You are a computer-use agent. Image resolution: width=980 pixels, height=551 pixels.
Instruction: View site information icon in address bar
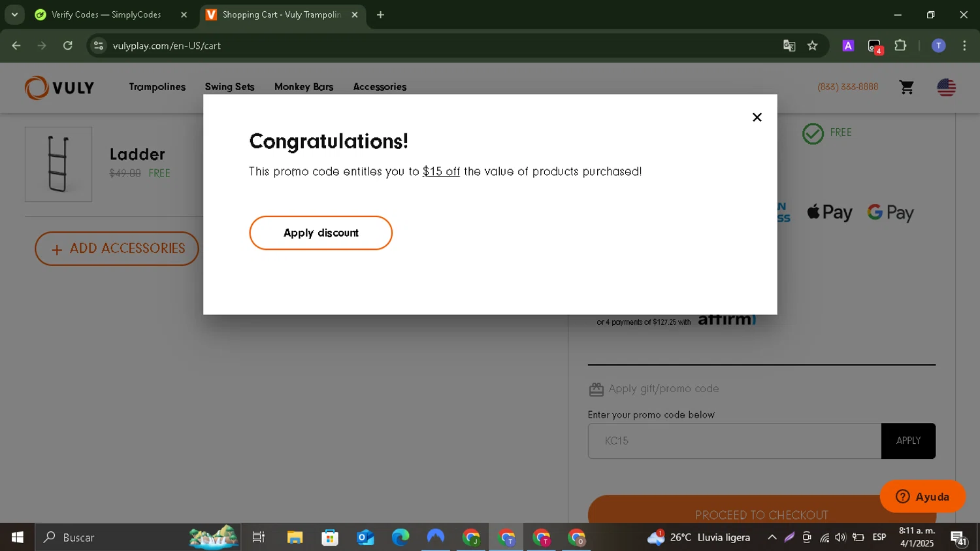pos(99,46)
